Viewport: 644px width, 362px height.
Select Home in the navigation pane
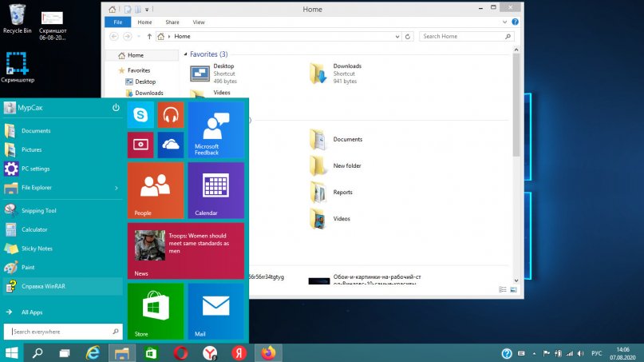pyautogui.click(x=135, y=55)
